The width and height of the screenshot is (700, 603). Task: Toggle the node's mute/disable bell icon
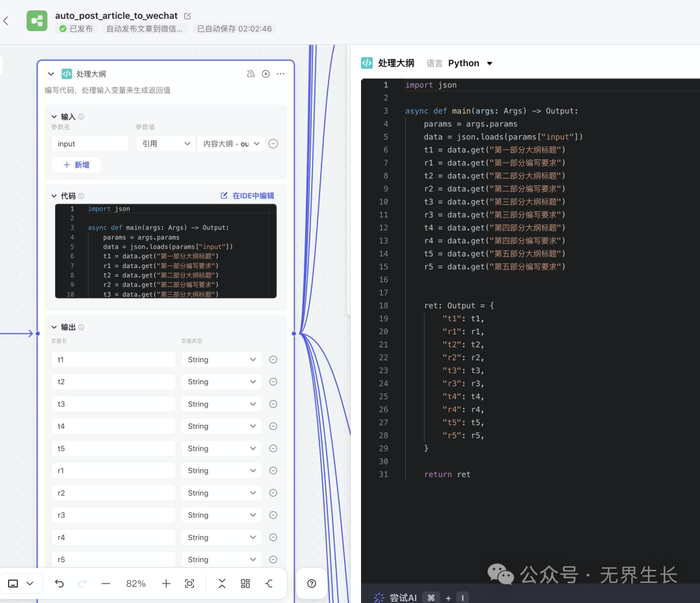pos(251,74)
